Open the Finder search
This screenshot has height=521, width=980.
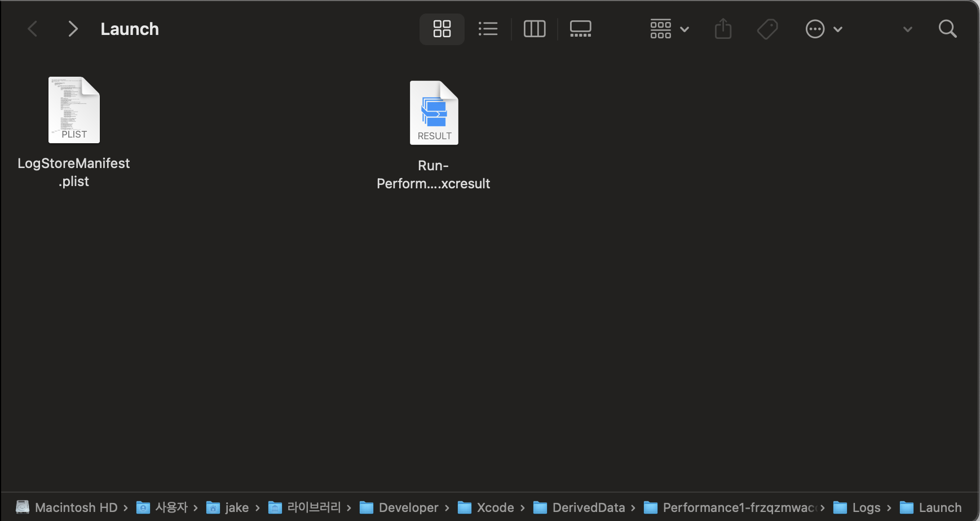coord(948,29)
